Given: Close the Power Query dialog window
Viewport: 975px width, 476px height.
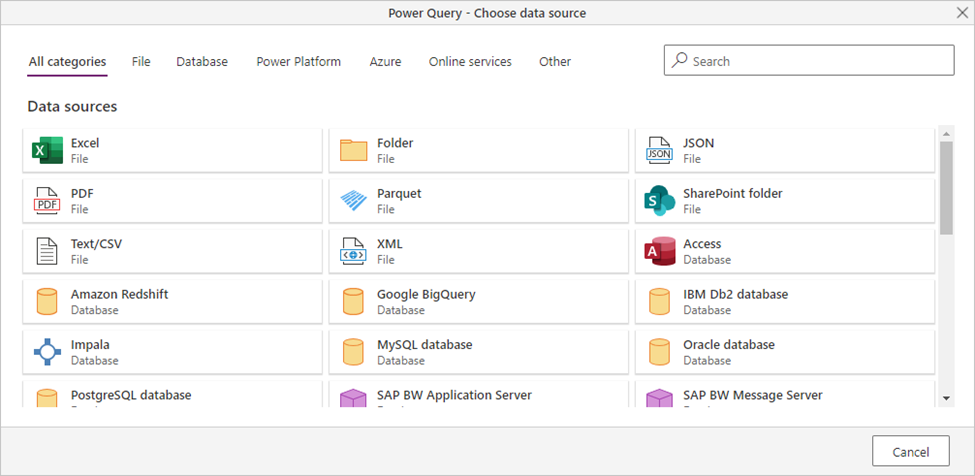Looking at the screenshot, I should [961, 12].
